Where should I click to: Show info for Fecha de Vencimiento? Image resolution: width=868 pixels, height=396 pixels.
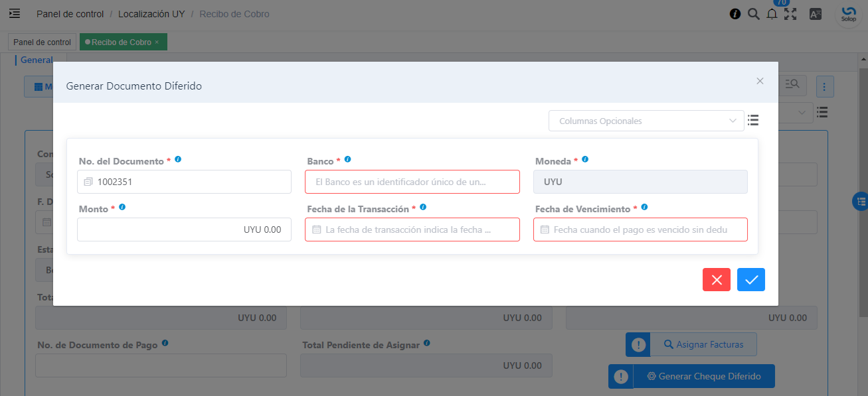click(x=644, y=208)
